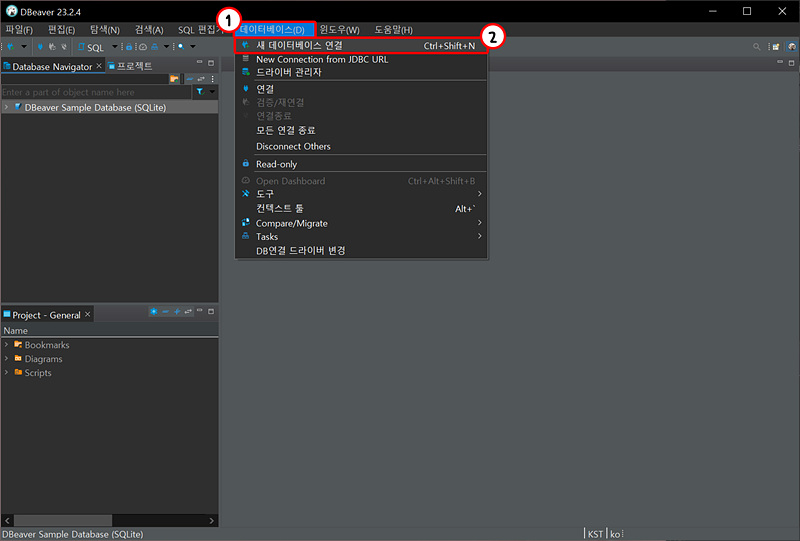Viewport: 800px width, 541px height.
Task: Click the 데이터베이스(D) menu header
Action: click(x=274, y=30)
